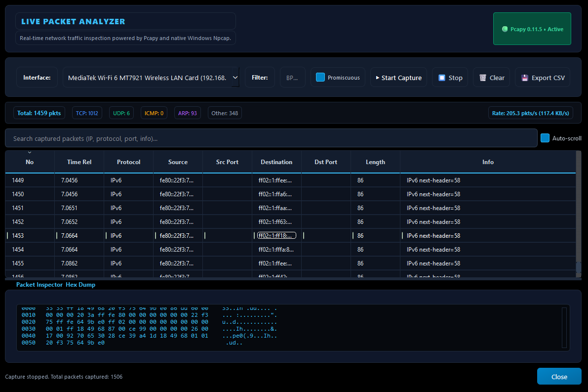Viewport: 588px width, 392px height.
Task: Sort by Destination column header
Action: pyautogui.click(x=276, y=162)
